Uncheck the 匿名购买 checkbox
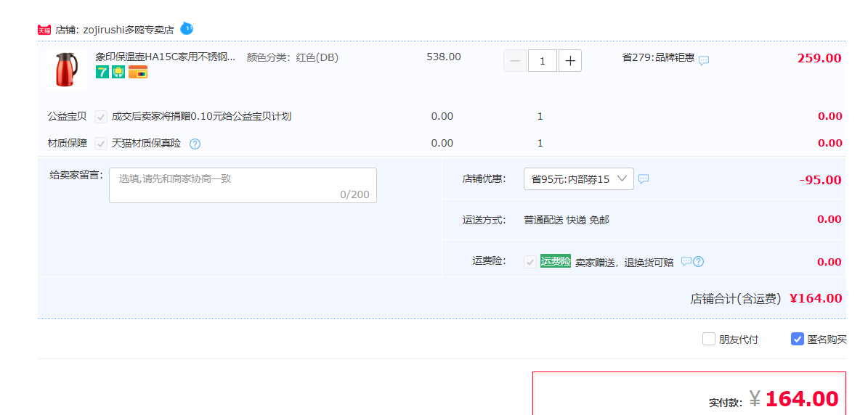The image size is (868, 415). (x=797, y=339)
